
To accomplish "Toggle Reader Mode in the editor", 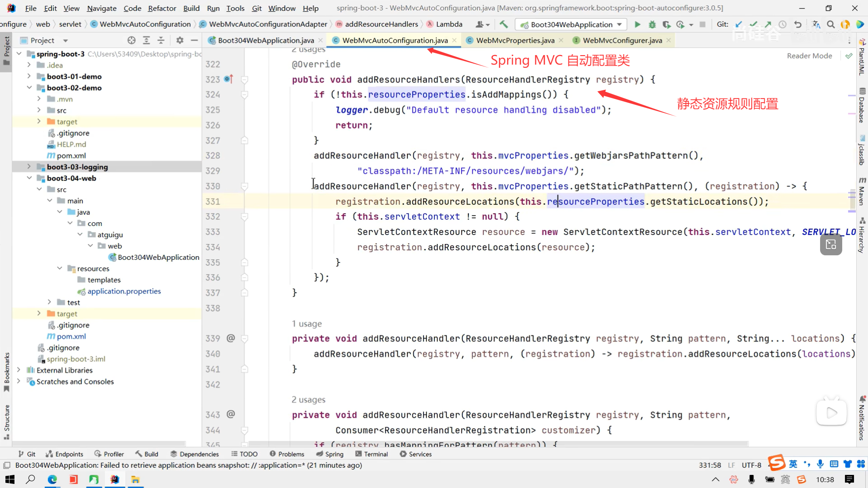I will click(x=809, y=56).
